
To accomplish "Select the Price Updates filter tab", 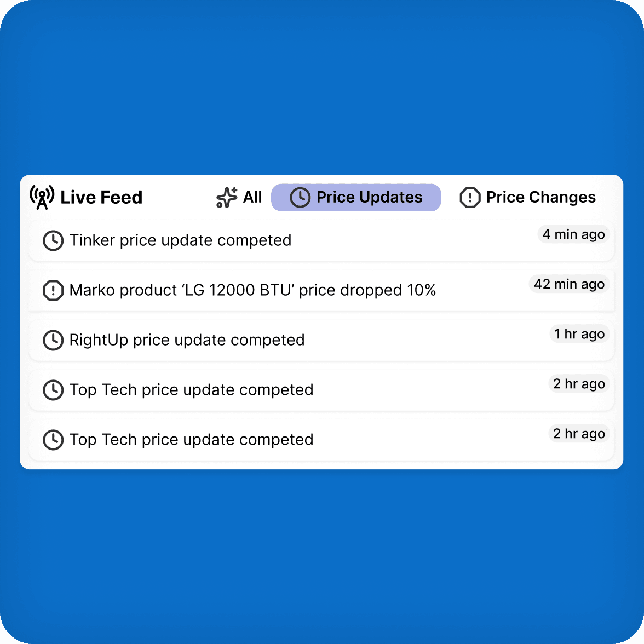I will point(356,197).
